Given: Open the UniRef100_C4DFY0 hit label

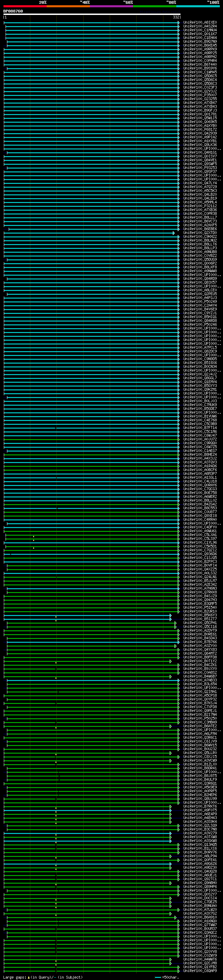Looking at the screenshot, I should 200,527.
